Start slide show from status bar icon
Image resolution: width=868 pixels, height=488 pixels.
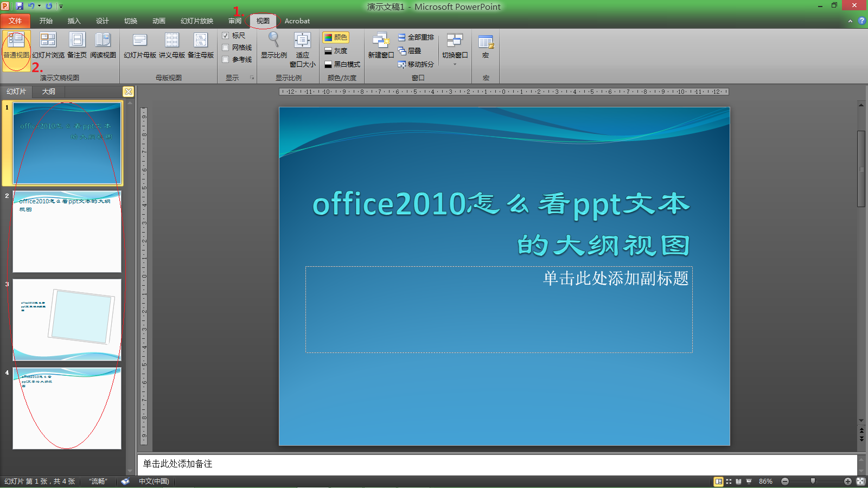point(749,481)
